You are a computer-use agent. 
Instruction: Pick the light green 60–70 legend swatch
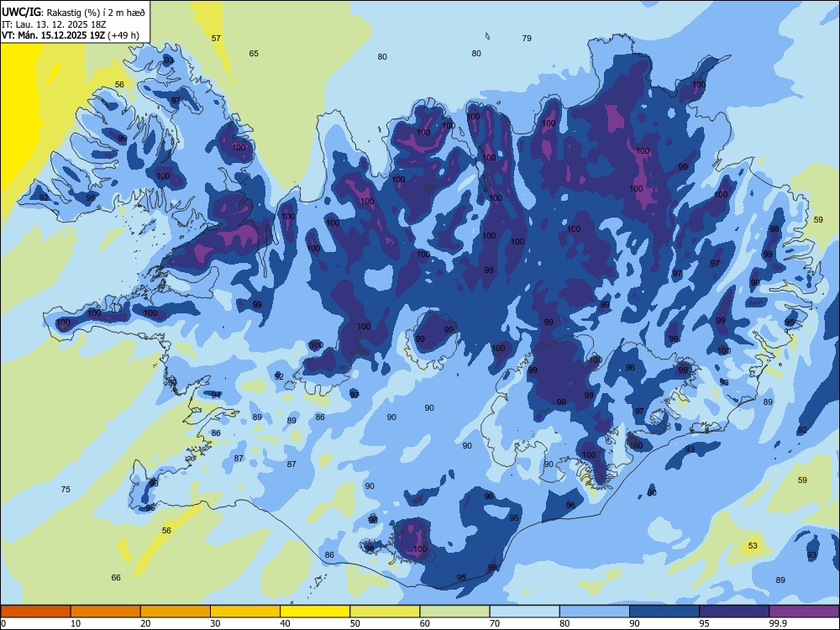[x=454, y=612]
